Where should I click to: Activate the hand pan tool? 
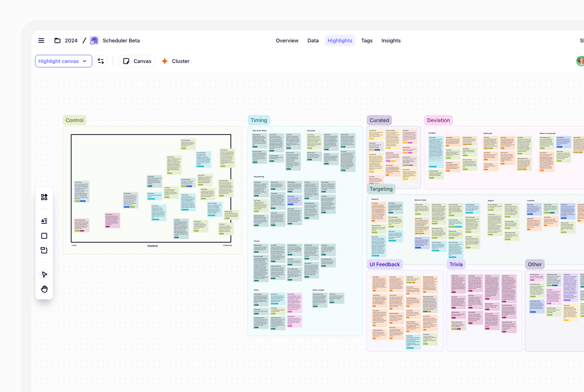44,289
